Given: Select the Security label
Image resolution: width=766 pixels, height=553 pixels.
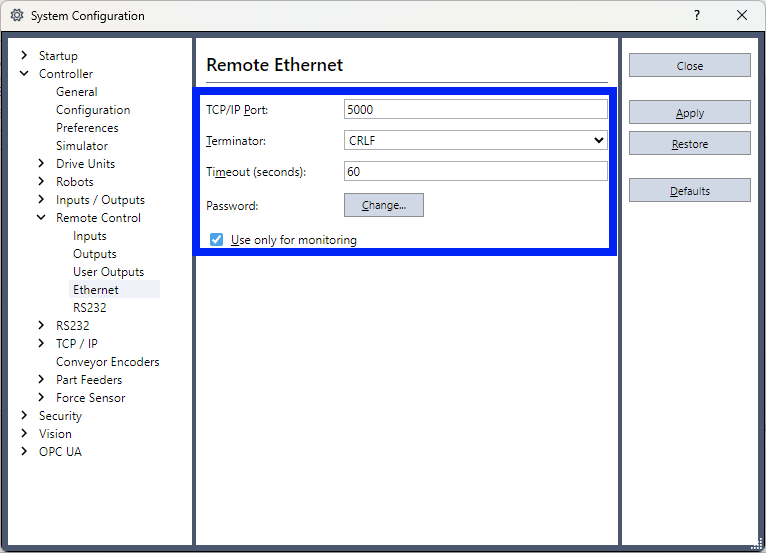Looking at the screenshot, I should tap(60, 416).
